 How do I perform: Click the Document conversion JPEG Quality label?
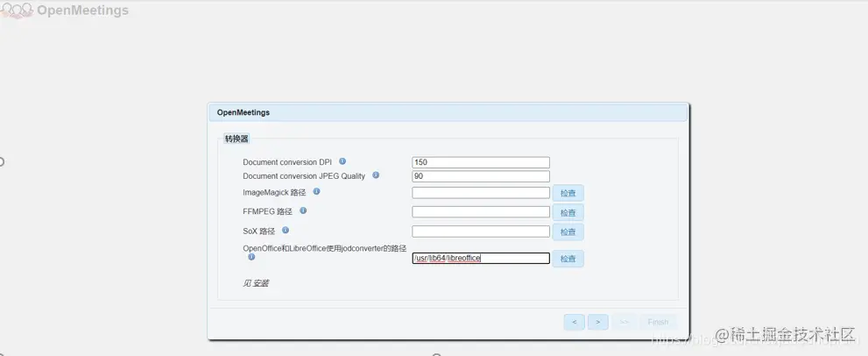pos(304,175)
